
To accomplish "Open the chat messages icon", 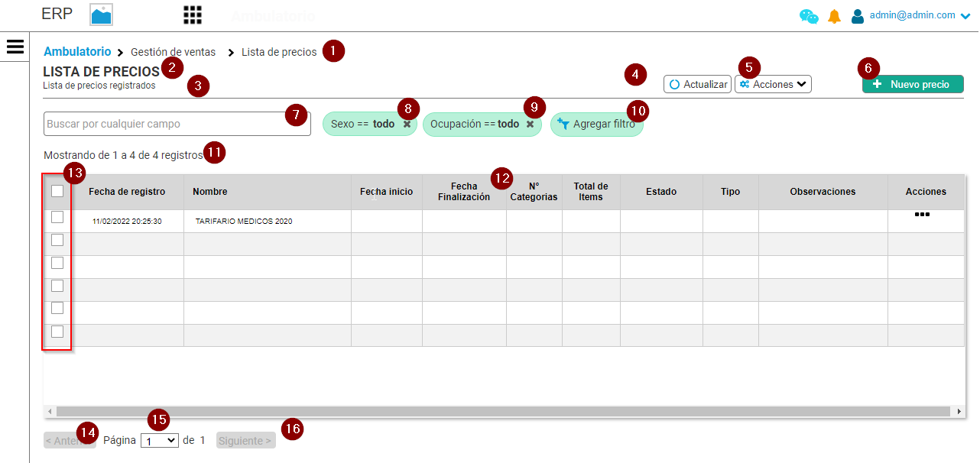I will click(x=808, y=15).
